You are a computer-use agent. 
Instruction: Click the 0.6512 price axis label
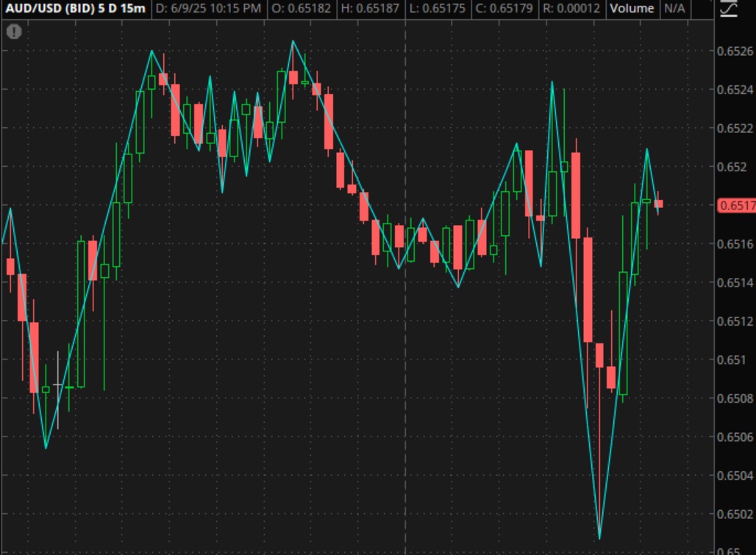(x=735, y=321)
